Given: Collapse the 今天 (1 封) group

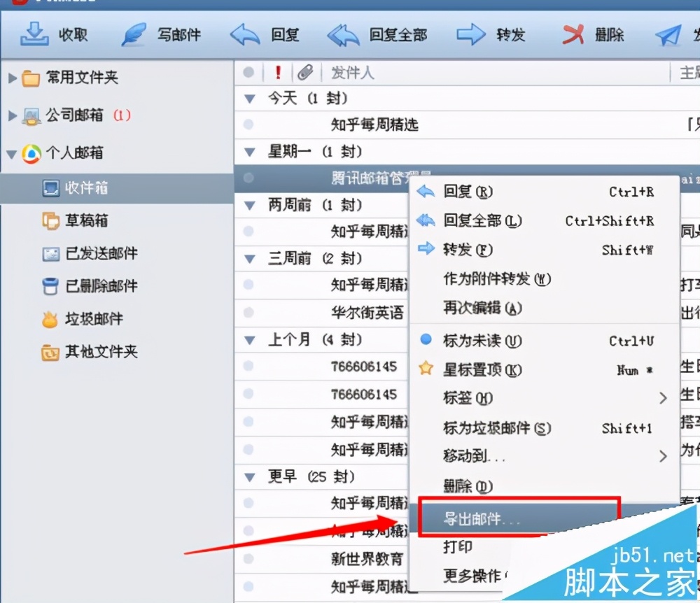Looking at the screenshot, I should pos(250,99).
